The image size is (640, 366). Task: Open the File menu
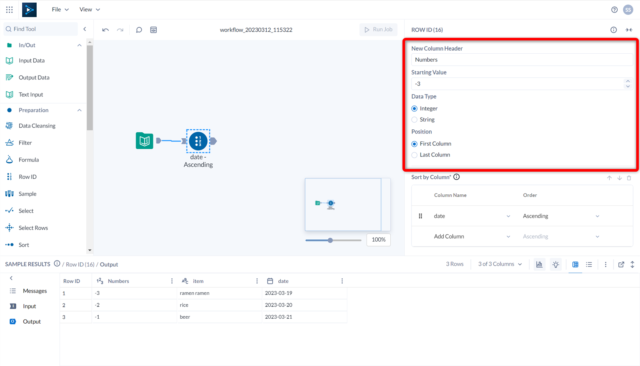click(x=60, y=9)
